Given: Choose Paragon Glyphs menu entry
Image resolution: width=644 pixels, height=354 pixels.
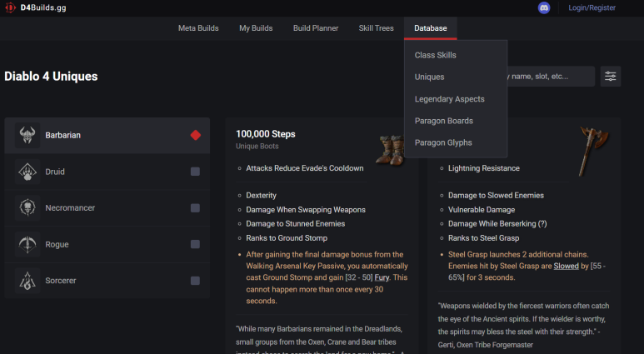Looking at the screenshot, I should click(x=443, y=142).
